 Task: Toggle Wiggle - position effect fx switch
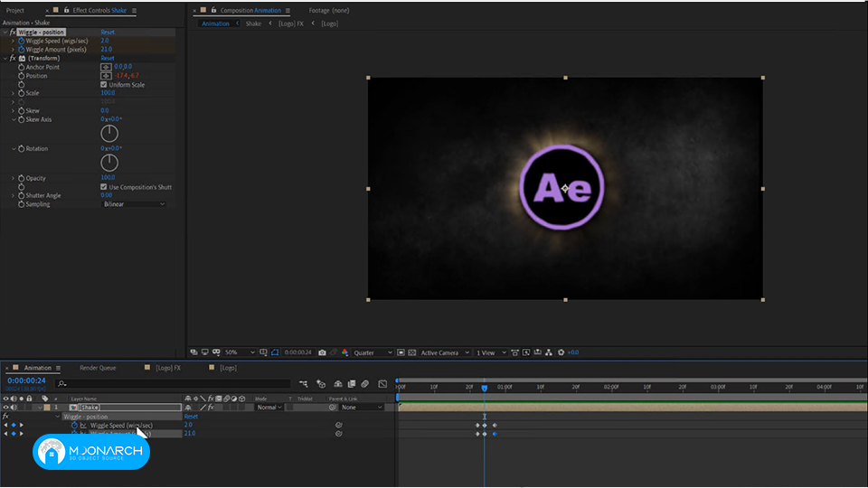[x=12, y=33]
